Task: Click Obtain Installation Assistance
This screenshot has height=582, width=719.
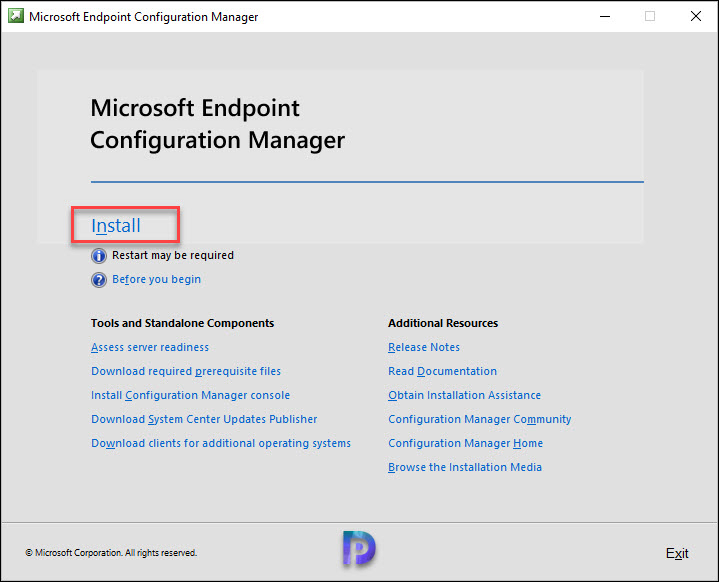Action: coord(465,395)
